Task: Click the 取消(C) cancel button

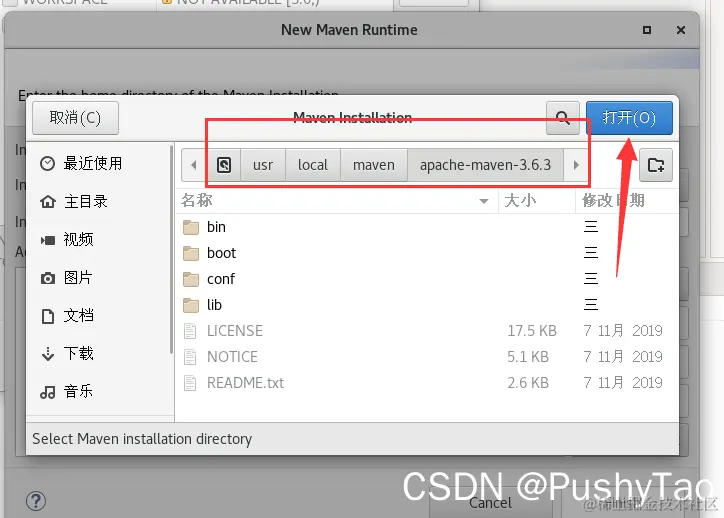Action: pos(75,118)
